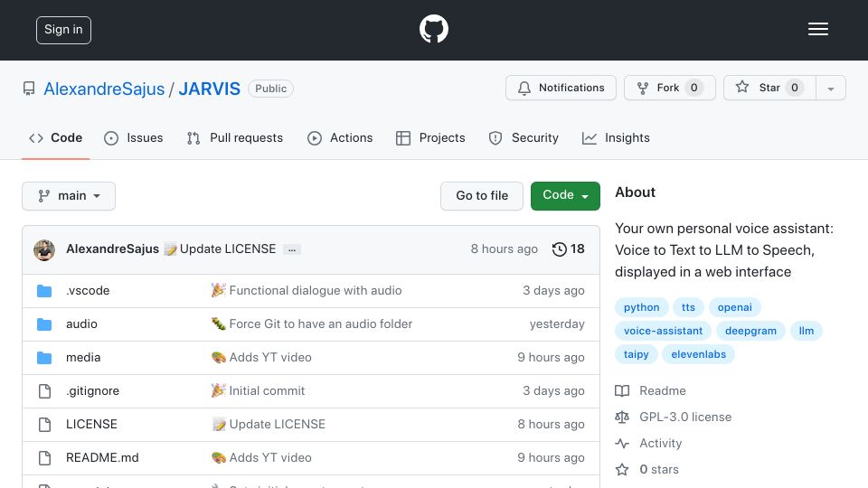
Task: Switch to the Code tab
Action: [x=56, y=137]
